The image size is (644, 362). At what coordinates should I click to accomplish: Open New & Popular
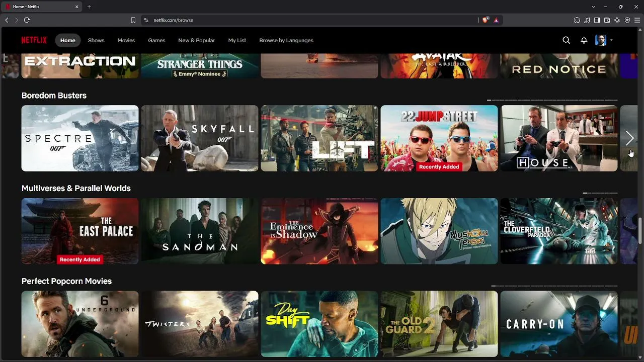(196, 40)
